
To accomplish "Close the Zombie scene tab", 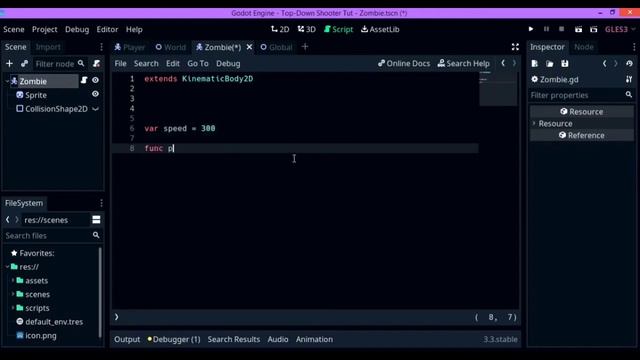I will 249,47.
